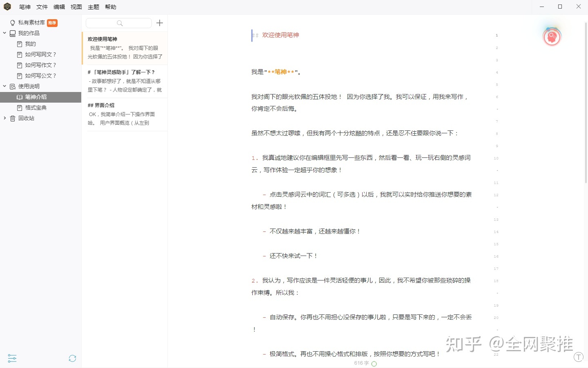
Task: Click the icon beside 如何写作文？
Action: coord(20,65)
